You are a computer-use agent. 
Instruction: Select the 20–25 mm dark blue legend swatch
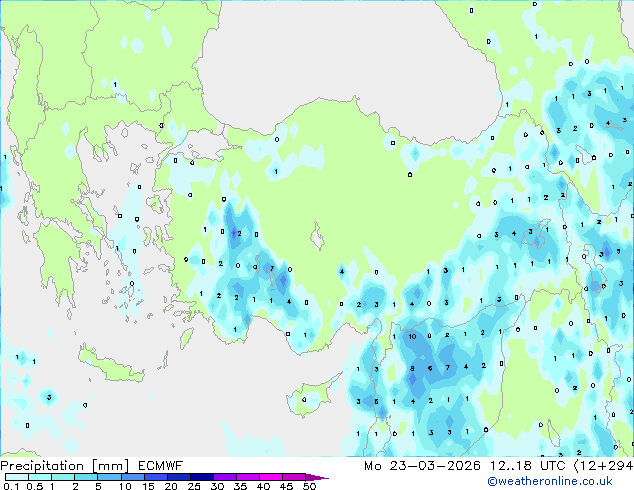coord(178,477)
